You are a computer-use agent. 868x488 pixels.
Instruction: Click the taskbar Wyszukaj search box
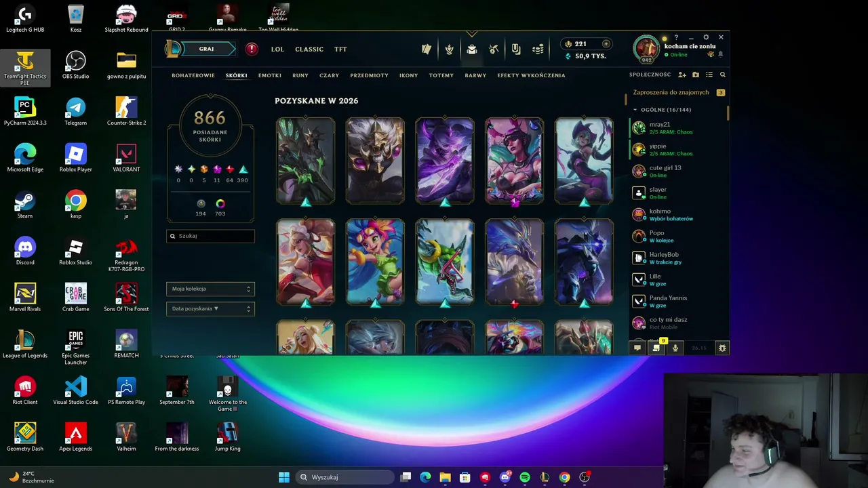pos(345,477)
